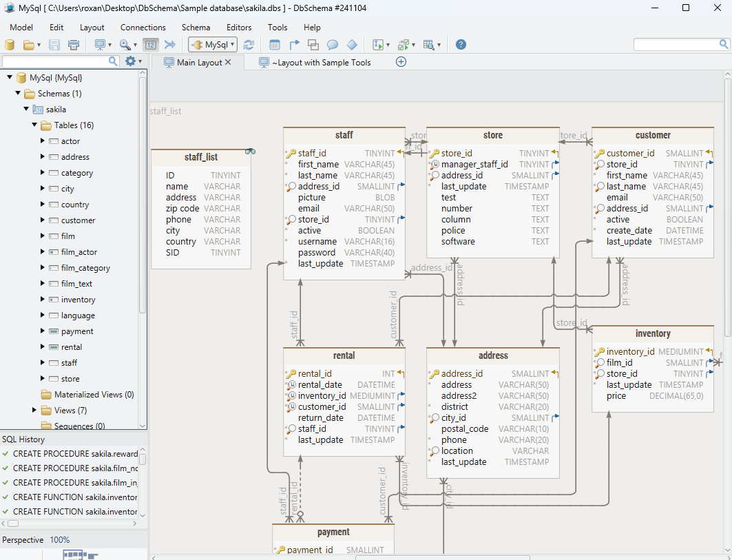Close the Main Layout tab
732x560 pixels.
click(x=228, y=62)
